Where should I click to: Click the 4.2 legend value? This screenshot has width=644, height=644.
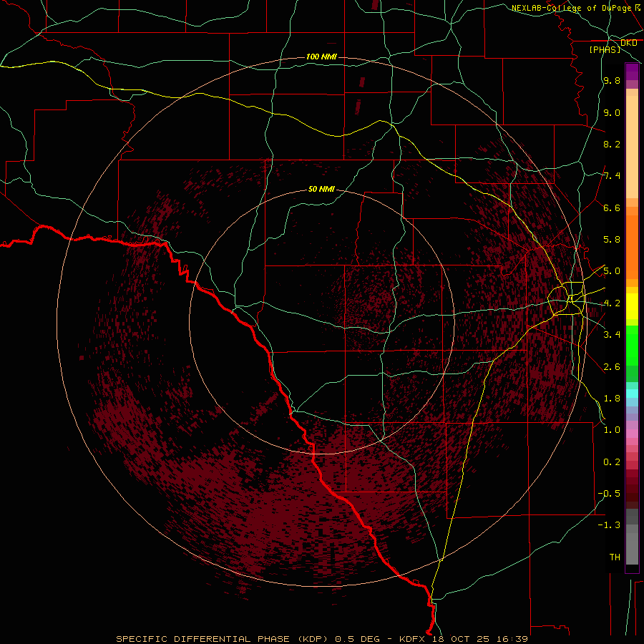tap(612, 303)
